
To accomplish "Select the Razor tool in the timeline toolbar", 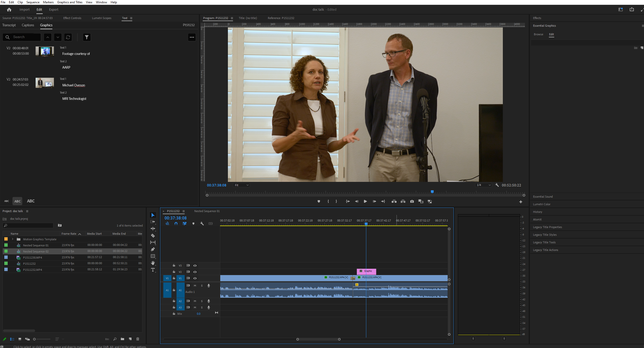I will (153, 235).
